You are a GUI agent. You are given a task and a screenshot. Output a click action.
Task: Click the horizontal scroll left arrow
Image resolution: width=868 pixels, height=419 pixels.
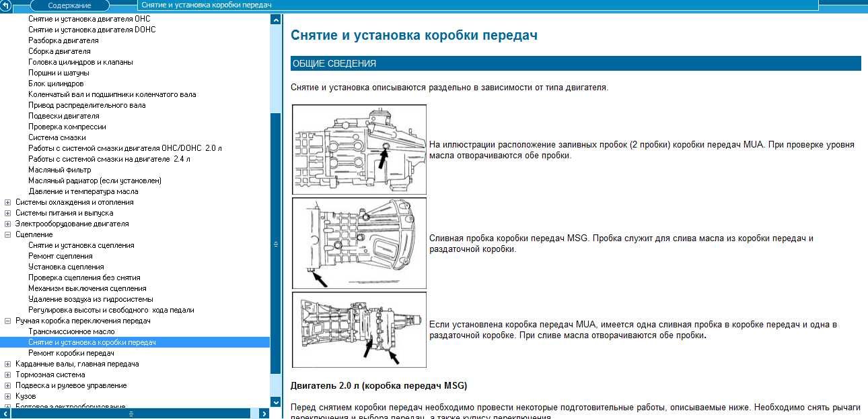coord(5,414)
